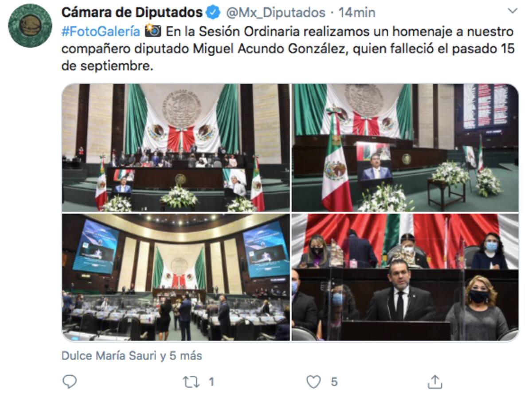Open the 14min timestamp link

coord(357,13)
